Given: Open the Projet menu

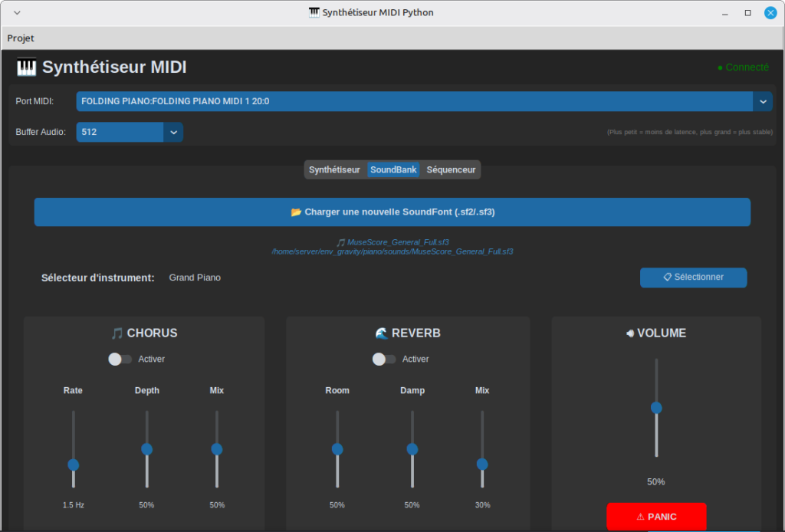Looking at the screenshot, I should click(x=21, y=38).
